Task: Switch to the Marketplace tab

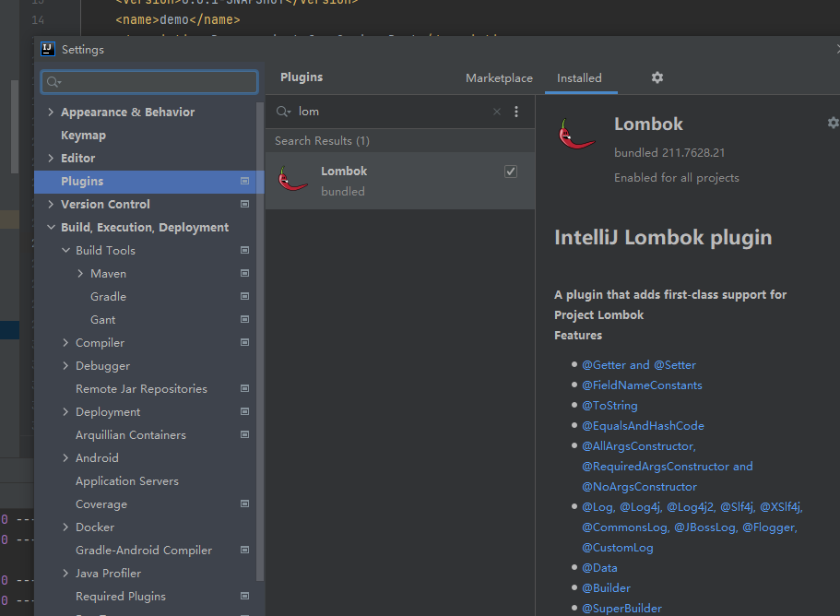Action: click(499, 78)
